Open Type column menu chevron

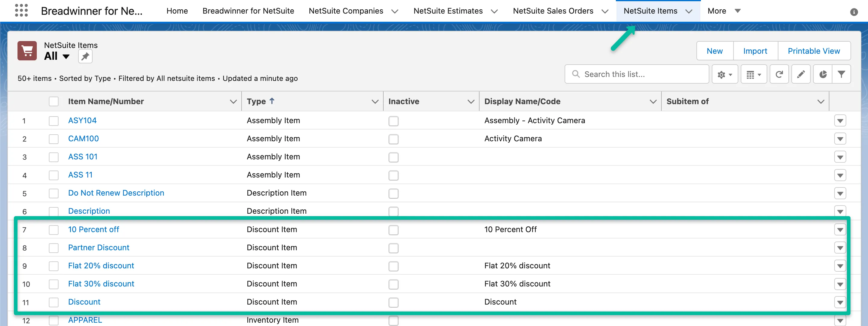click(x=375, y=101)
